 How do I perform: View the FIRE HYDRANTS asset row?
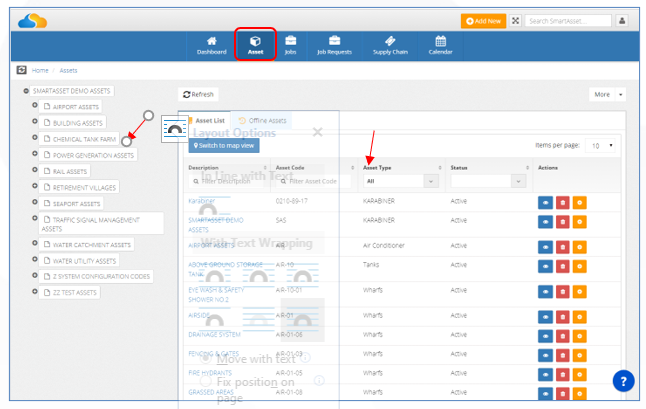pos(545,374)
